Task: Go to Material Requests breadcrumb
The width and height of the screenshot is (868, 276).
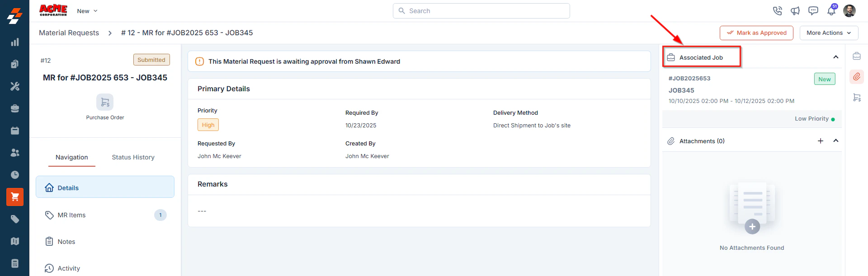Action: pos(69,33)
